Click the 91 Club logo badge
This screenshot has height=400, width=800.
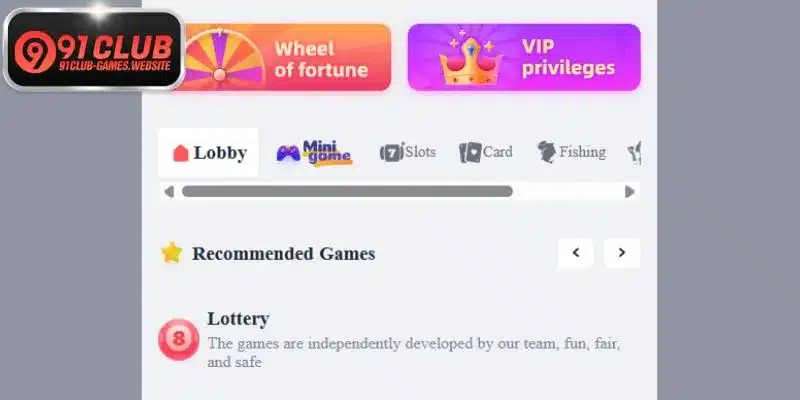click(x=93, y=49)
